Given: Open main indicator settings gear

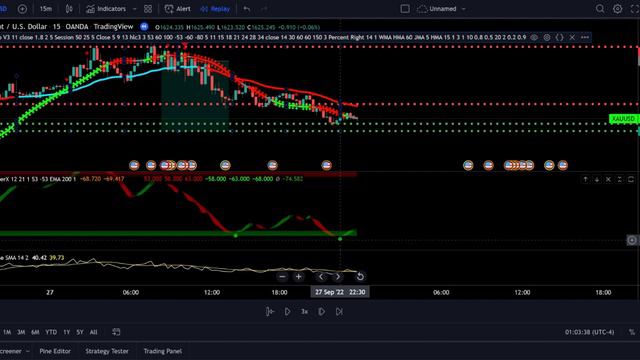Looking at the screenshot, I should (x=547, y=37).
